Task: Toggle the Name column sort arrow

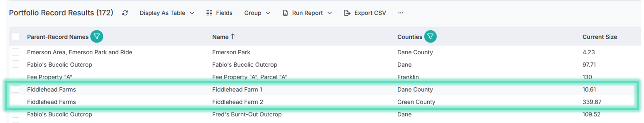Action: 233,37
